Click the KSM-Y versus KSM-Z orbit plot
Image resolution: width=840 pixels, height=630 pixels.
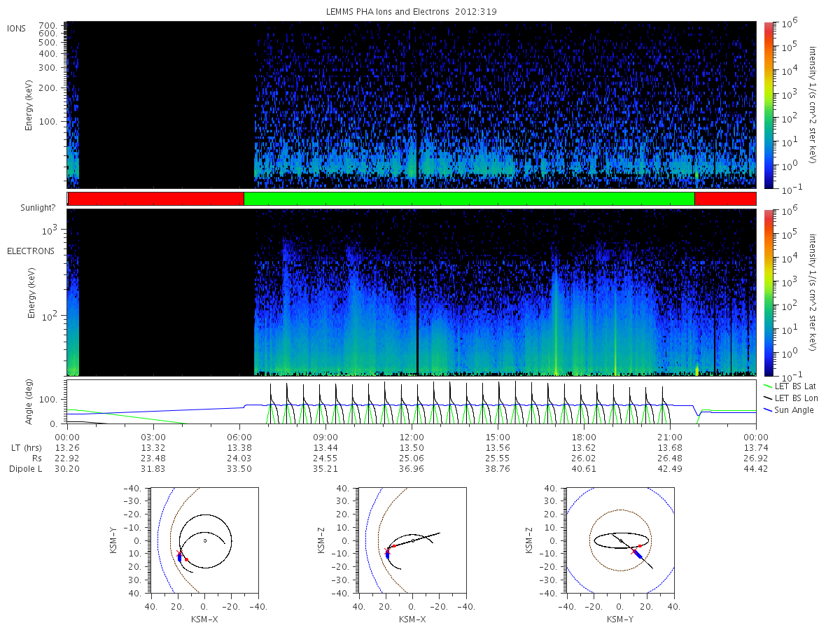(619, 540)
